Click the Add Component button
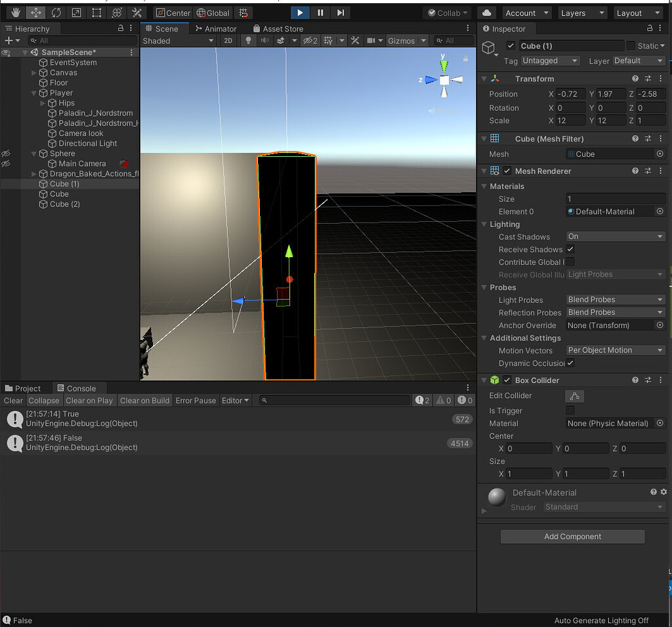The image size is (672, 627). pos(572,536)
